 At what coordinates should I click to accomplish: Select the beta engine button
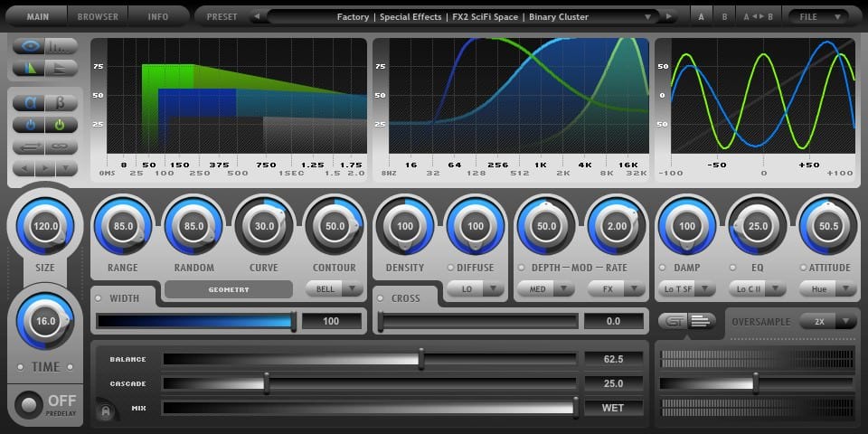pyautogui.click(x=61, y=102)
